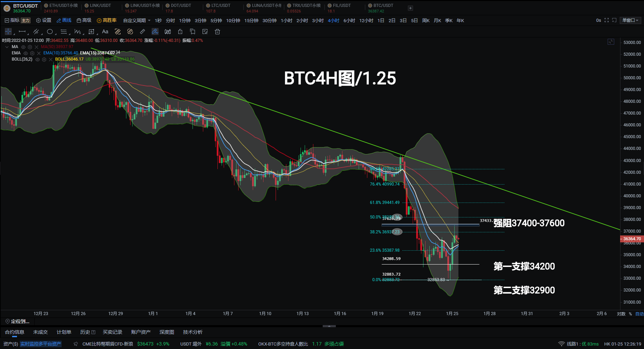Open the 买卖记录 trade records tab

pyautogui.click(x=113, y=332)
